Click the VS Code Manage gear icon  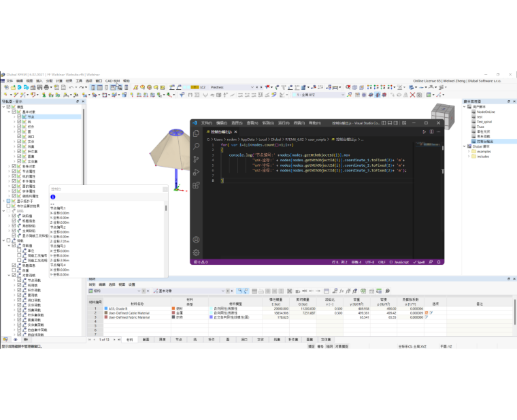pyautogui.click(x=196, y=253)
